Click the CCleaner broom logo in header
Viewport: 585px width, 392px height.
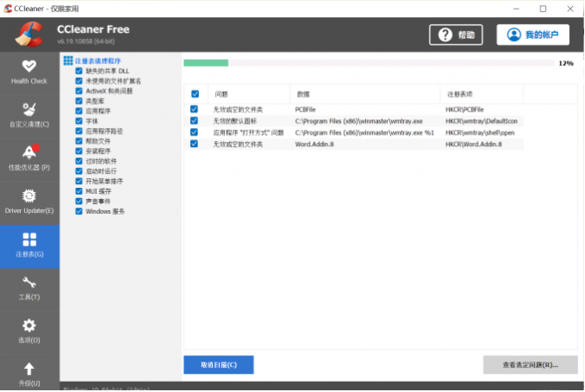click(29, 35)
